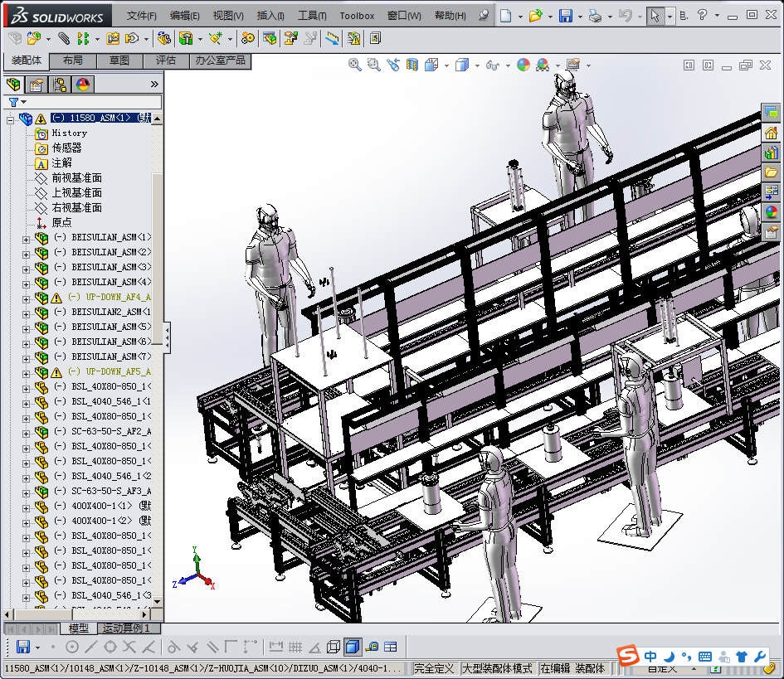Switch to the 评估 tab

point(165,61)
